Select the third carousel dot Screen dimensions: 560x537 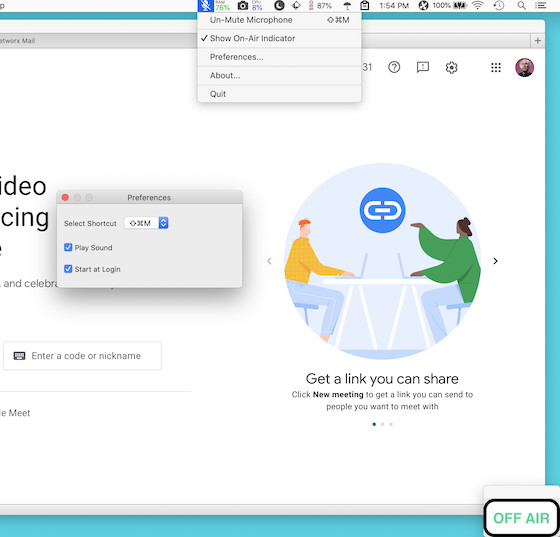pyautogui.click(x=391, y=424)
